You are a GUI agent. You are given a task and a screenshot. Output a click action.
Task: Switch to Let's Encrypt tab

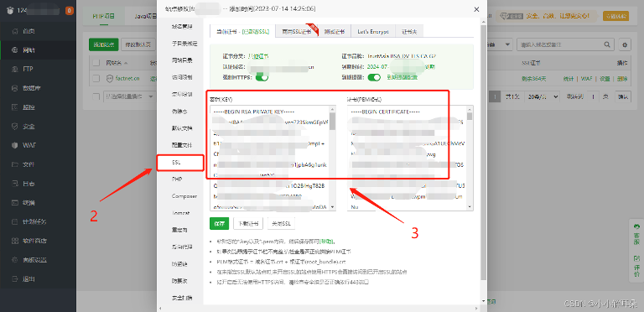(x=373, y=31)
